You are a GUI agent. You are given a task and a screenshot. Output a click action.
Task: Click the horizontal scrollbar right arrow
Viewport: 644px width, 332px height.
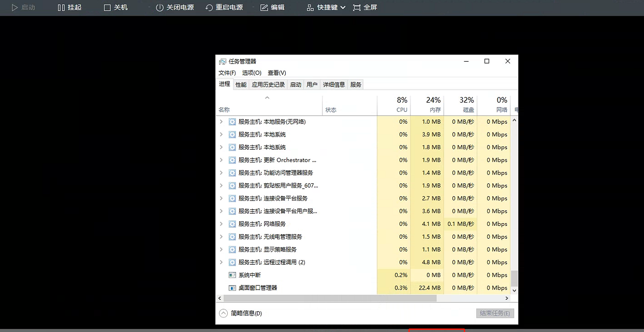click(x=507, y=298)
